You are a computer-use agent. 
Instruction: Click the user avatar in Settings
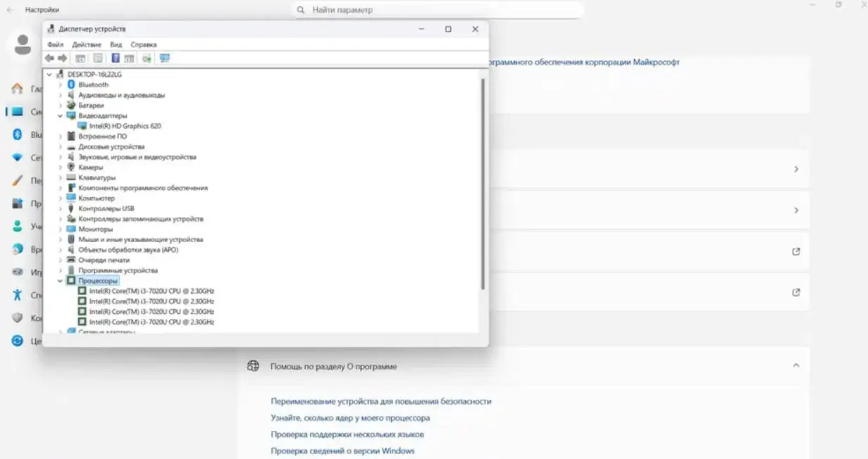(23, 46)
